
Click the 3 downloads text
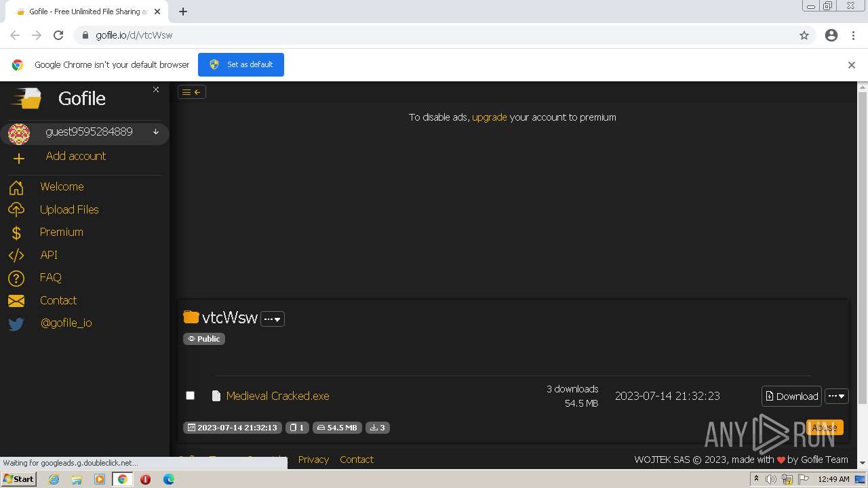click(x=572, y=389)
